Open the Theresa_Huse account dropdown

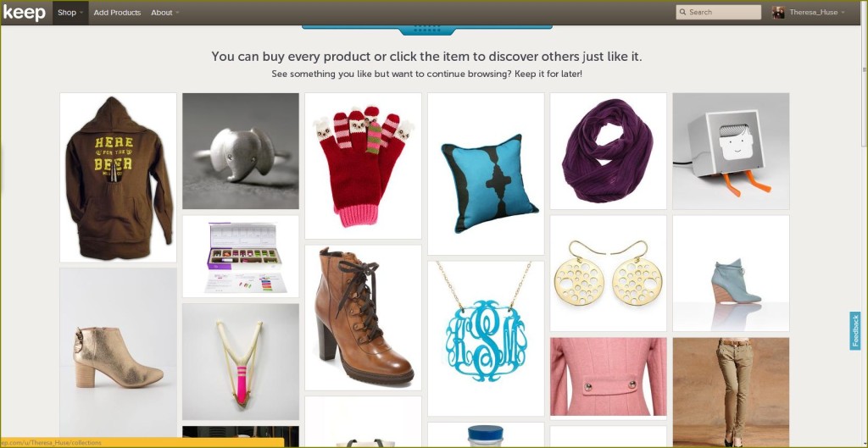point(817,12)
